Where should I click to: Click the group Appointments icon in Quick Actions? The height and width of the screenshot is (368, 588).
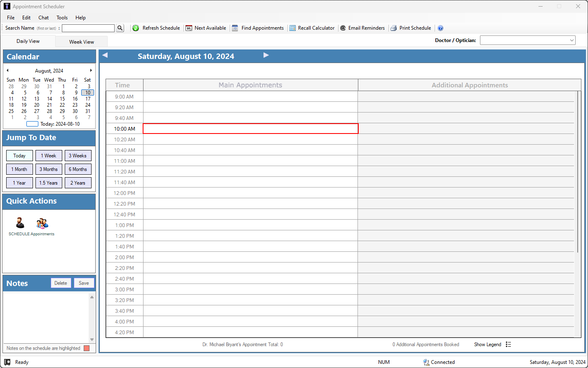tap(42, 223)
